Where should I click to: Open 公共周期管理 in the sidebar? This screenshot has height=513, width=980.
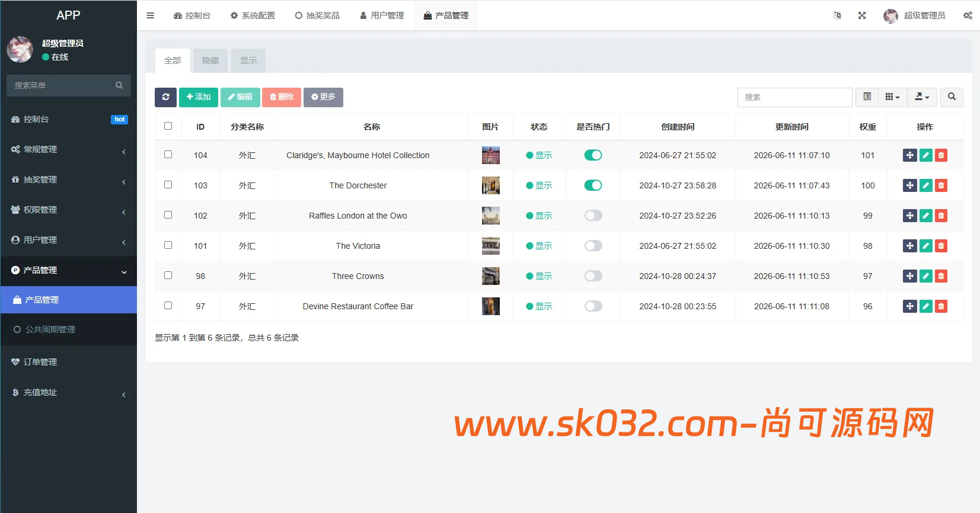pyautogui.click(x=69, y=329)
